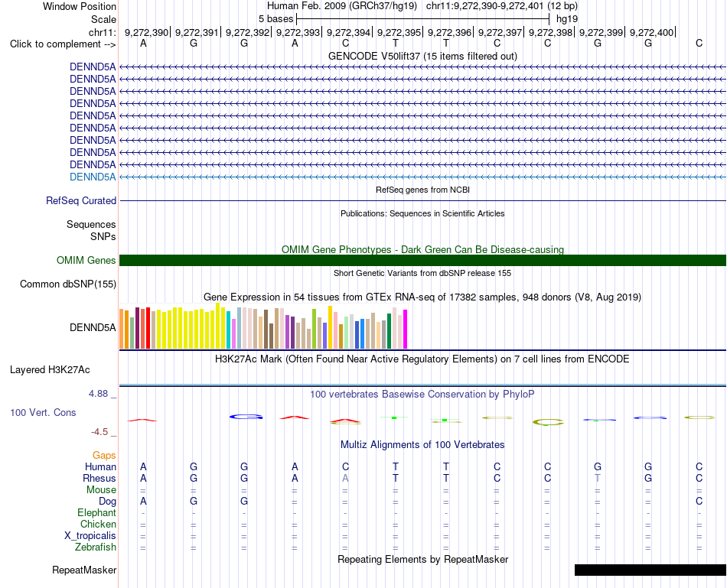Open GENCODE V50lift37 track title
Image resolution: width=727 pixels, height=588 pixels.
(x=422, y=56)
